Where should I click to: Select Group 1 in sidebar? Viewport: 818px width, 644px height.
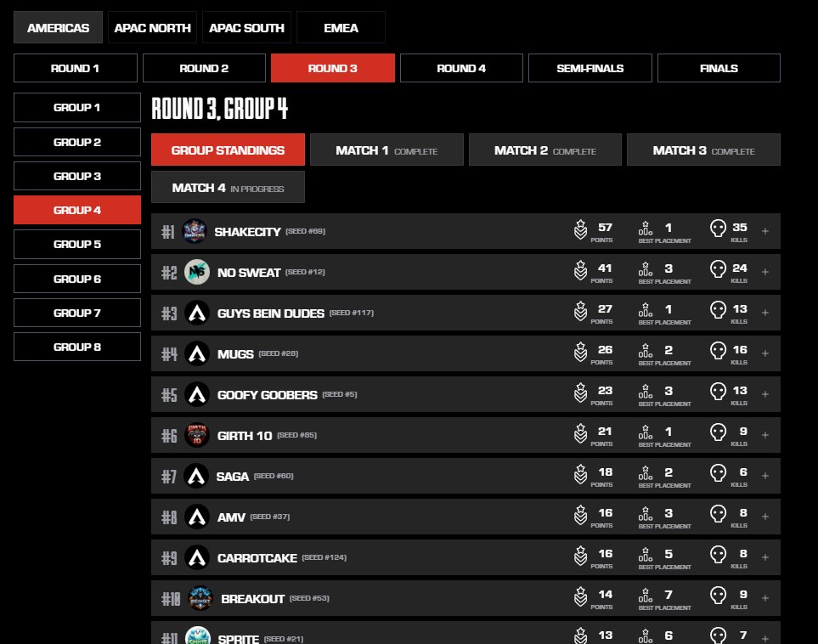(77, 108)
